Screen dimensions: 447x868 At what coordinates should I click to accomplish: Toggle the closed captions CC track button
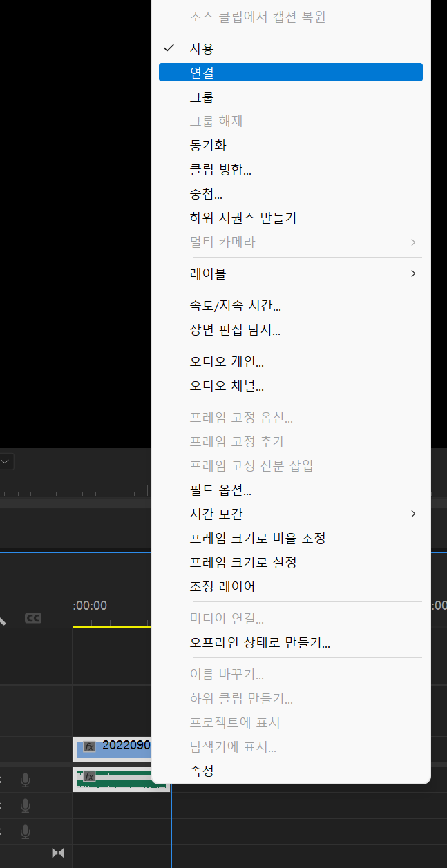[x=33, y=618]
